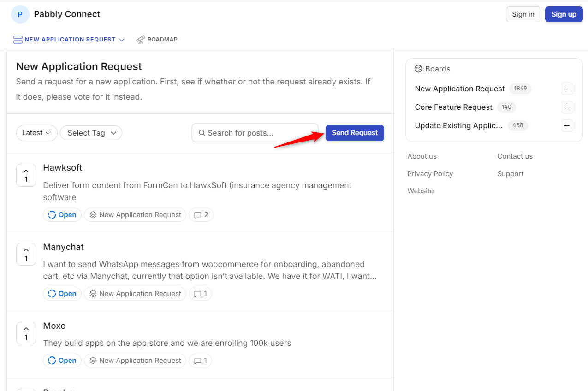Click the Pabbly Connect P avatar logo
588x391 pixels.
point(20,14)
